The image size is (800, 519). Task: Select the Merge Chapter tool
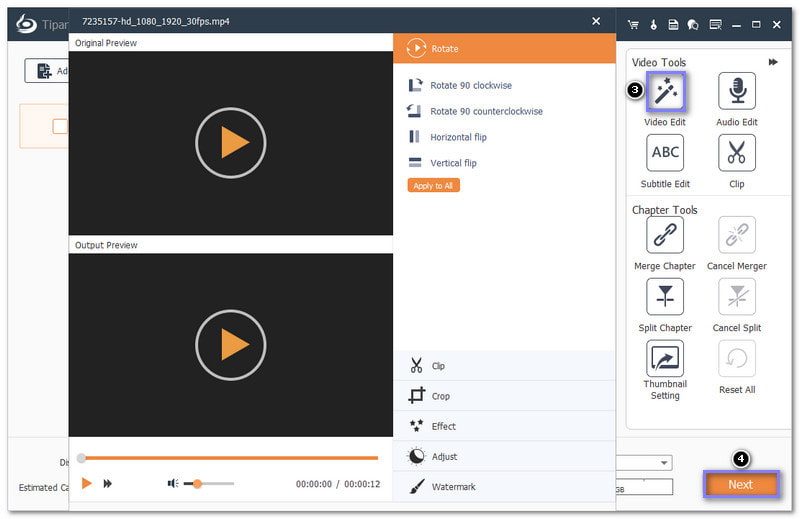coord(665,235)
